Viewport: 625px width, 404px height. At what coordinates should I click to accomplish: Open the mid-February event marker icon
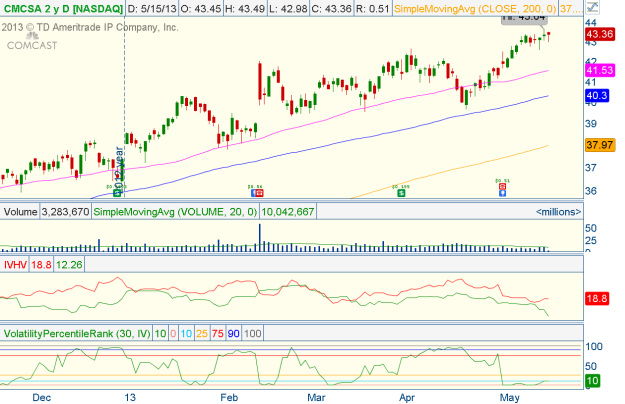point(254,190)
